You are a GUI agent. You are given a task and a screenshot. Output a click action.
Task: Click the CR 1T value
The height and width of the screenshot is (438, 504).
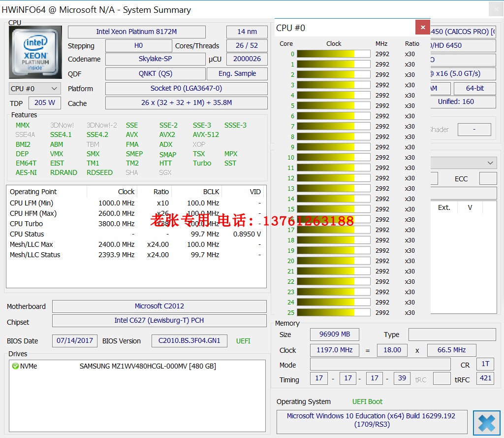[x=485, y=364]
